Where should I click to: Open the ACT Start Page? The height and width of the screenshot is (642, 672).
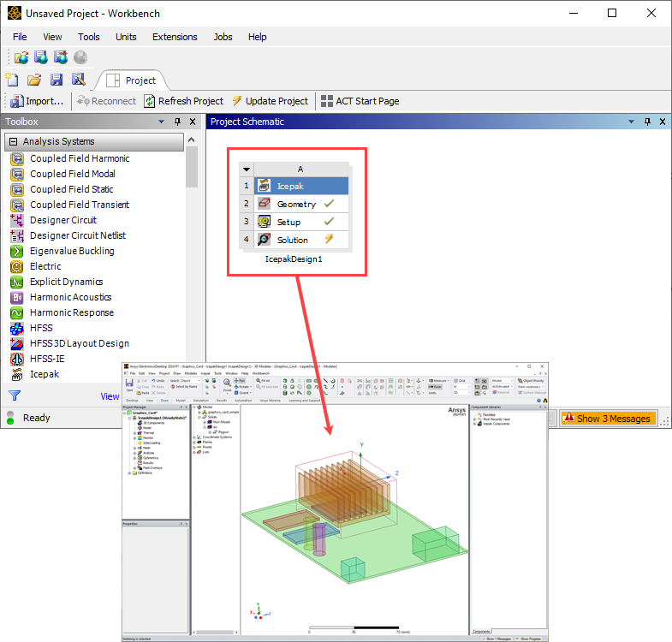click(360, 101)
